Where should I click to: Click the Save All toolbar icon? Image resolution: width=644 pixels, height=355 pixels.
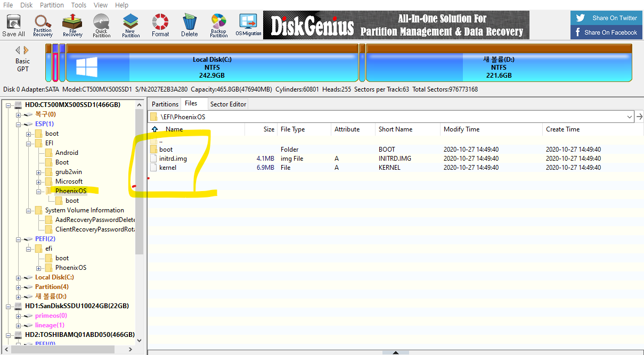click(x=13, y=24)
